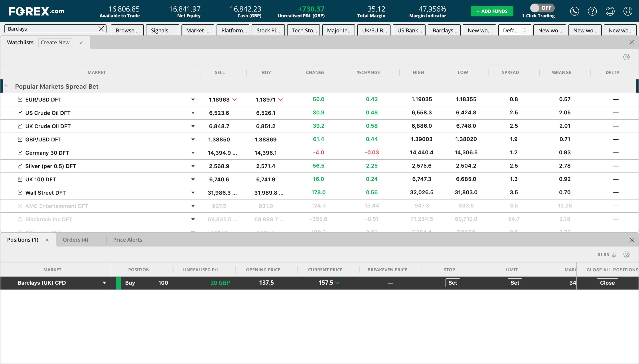
Task: Open notifications bell icon
Action: (610, 11)
